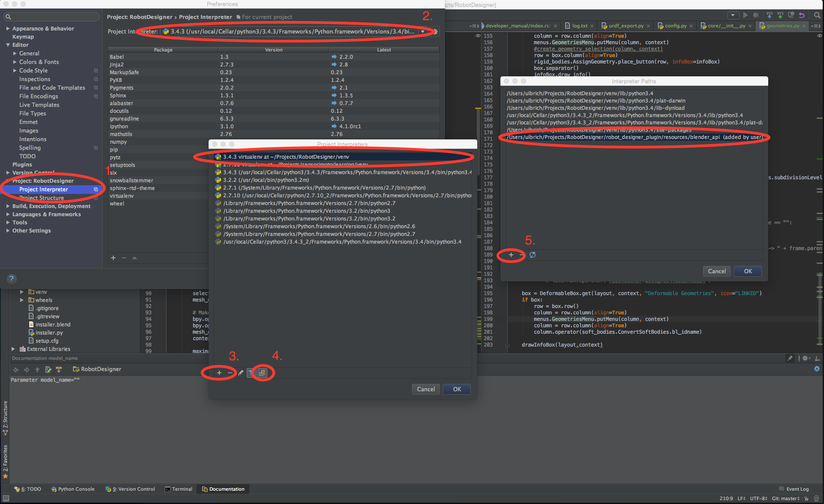Select the Sphinx package row

pos(274,96)
